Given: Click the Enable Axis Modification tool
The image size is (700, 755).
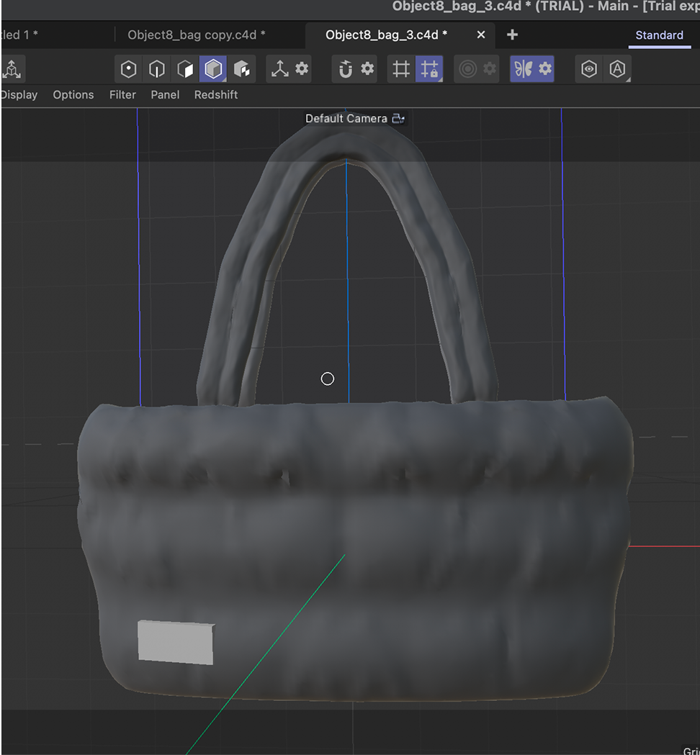Looking at the screenshot, I should pos(279,69).
